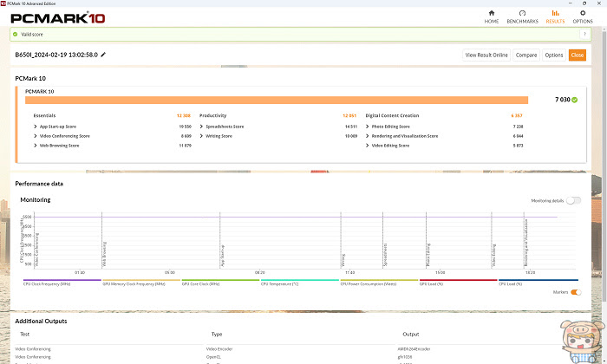Click the Output column header
Image resolution: width=607 pixels, height=364 pixels.
pyautogui.click(x=411, y=335)
